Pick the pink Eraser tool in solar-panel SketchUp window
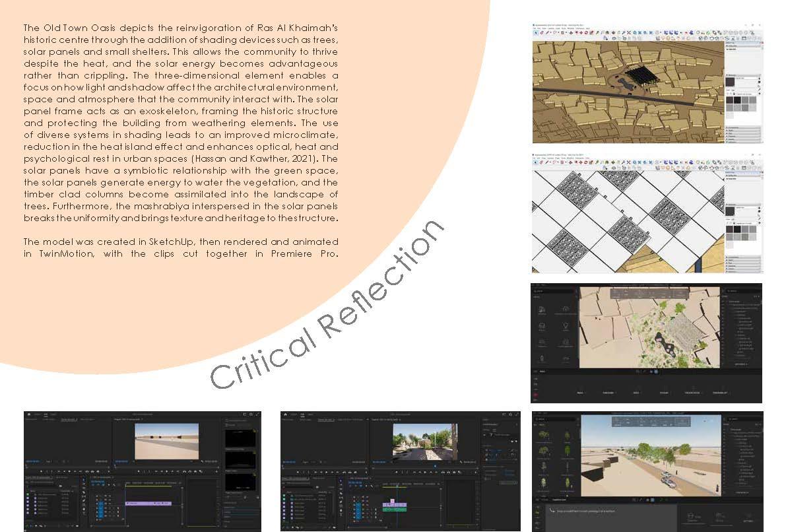Viewport: 786px width, 532px height. point(541,162)
